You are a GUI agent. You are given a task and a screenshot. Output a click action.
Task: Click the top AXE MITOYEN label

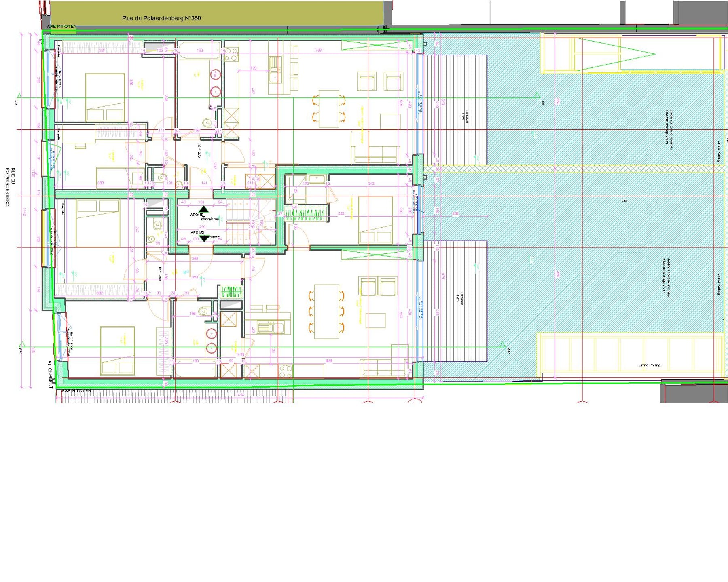point(61,27)
